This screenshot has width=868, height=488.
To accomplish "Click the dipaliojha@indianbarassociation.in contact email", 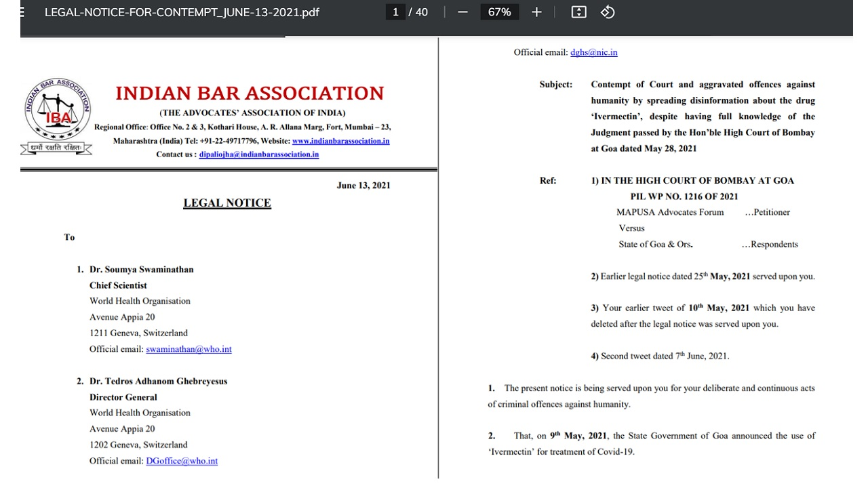I will (x=258, y=155).
